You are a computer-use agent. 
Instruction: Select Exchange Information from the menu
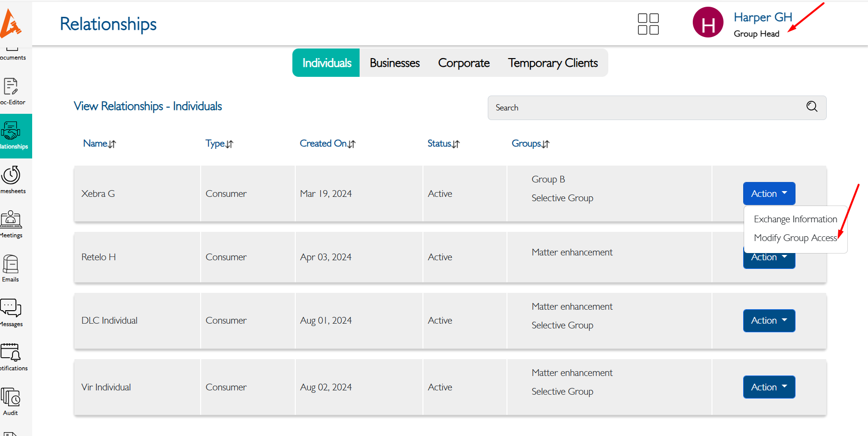tap(795, 218)
